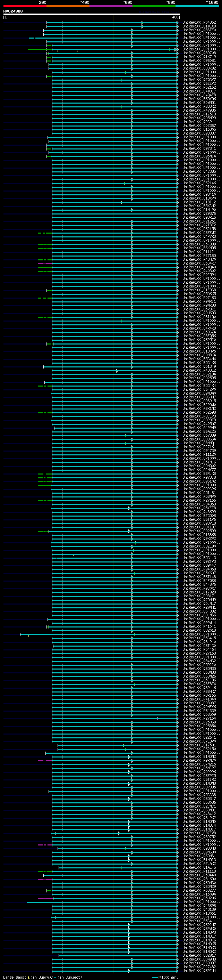This screenshot has height=980, width=222.
Task: Click the cyan ~100% identity legend segment
Action: pos(197,6)
